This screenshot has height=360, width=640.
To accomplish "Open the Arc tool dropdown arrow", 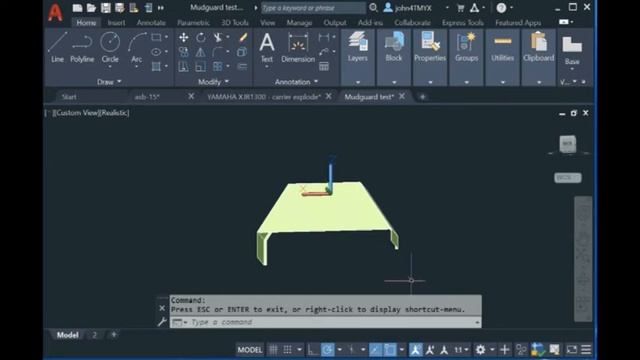I will point(137,67).
